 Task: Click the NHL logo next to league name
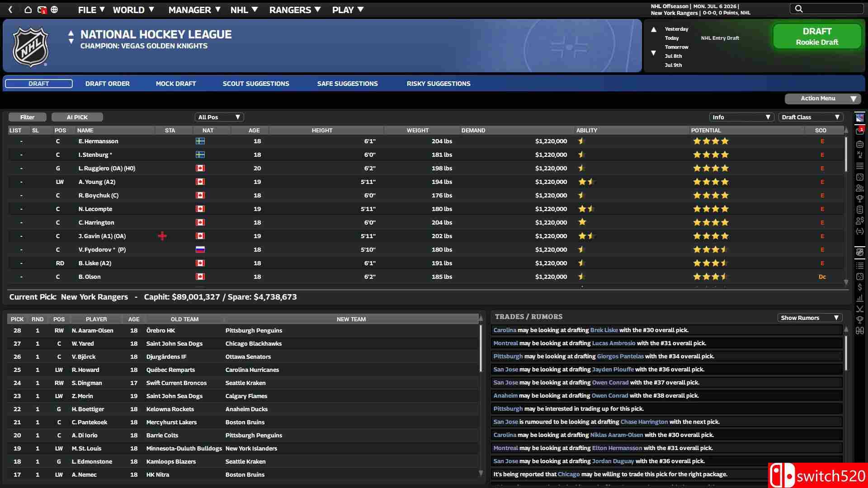[30, 46]
